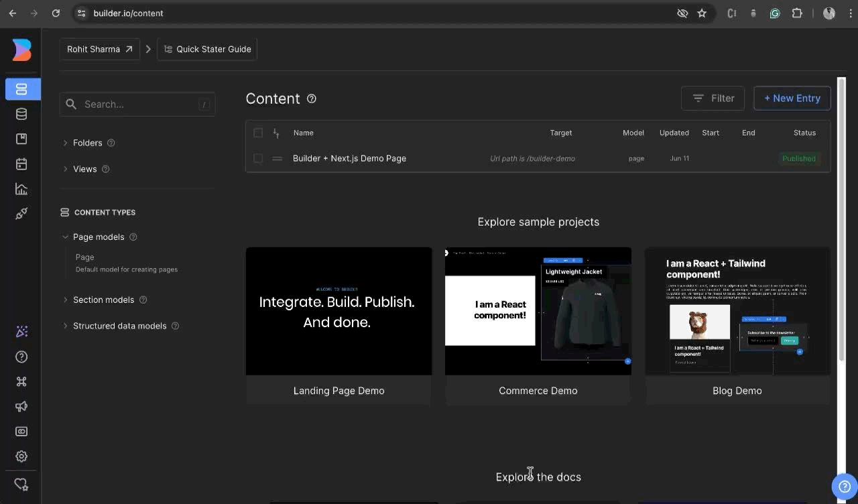Screen dimensions: 858x504
Task: Click the preview eye icon in sidebar
Action: point(21,432)
